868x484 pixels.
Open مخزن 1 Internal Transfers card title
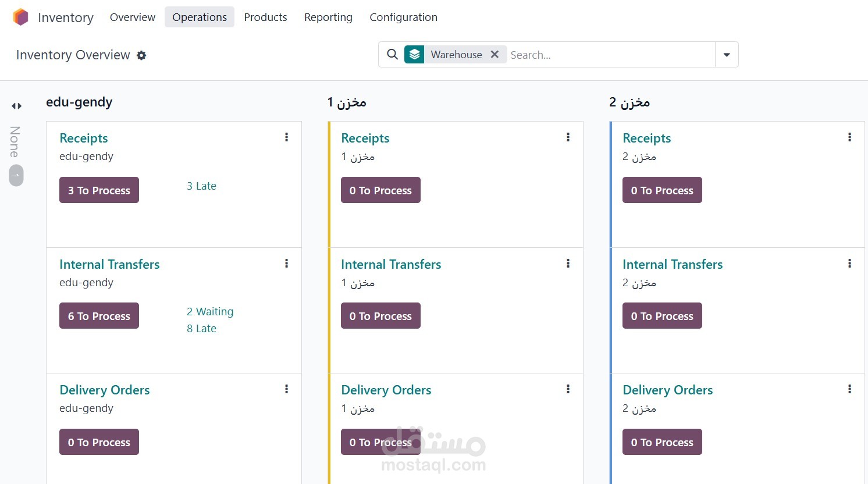click(391, 264)
